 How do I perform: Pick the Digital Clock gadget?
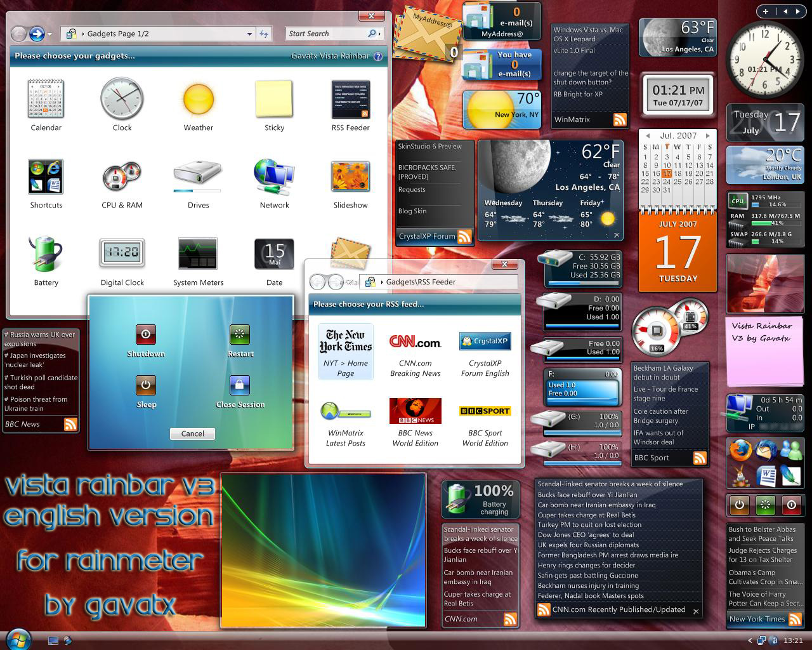[x=122, y=253]
